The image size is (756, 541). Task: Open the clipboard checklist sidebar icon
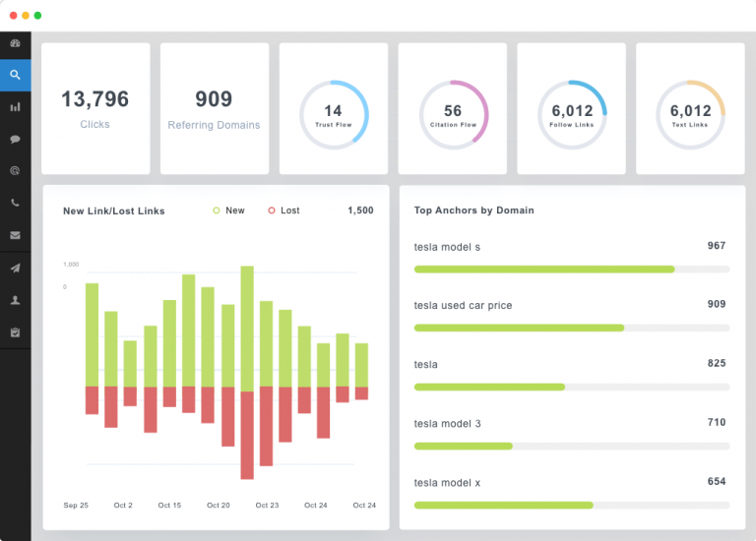coord(15,332)
